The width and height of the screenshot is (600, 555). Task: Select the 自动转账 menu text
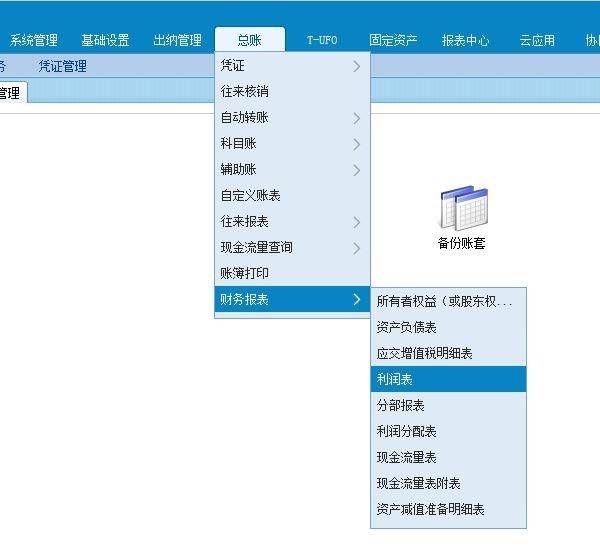click(x=245, y=118)
